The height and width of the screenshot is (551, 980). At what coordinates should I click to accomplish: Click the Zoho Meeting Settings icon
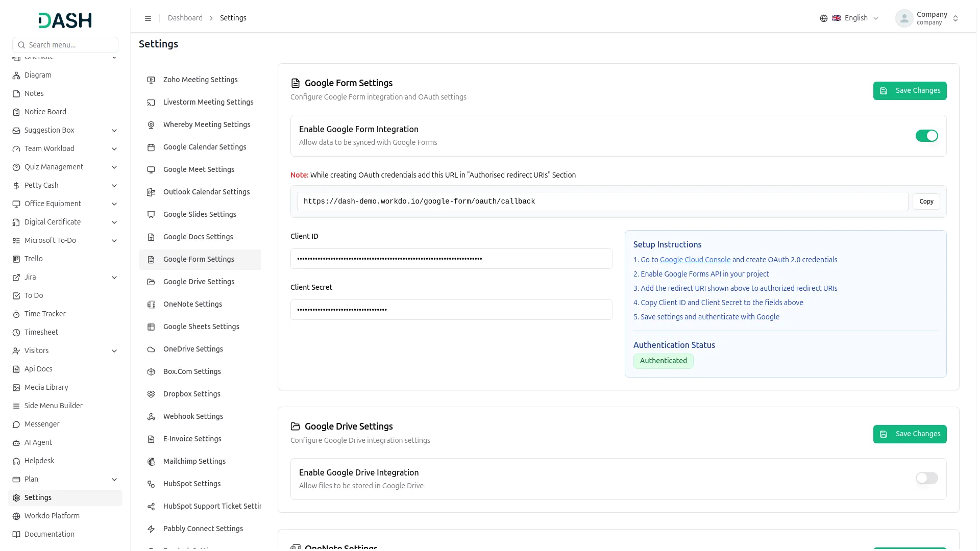click(151, 80)
